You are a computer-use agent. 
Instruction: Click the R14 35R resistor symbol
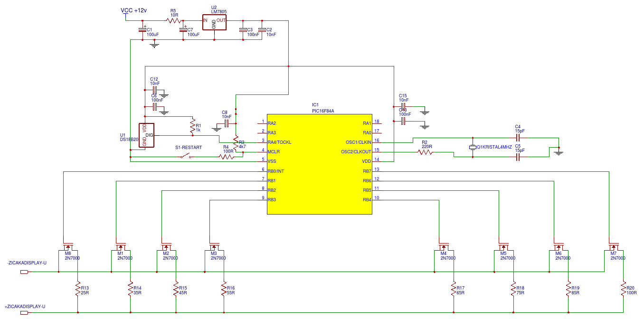tap(130, 290)
